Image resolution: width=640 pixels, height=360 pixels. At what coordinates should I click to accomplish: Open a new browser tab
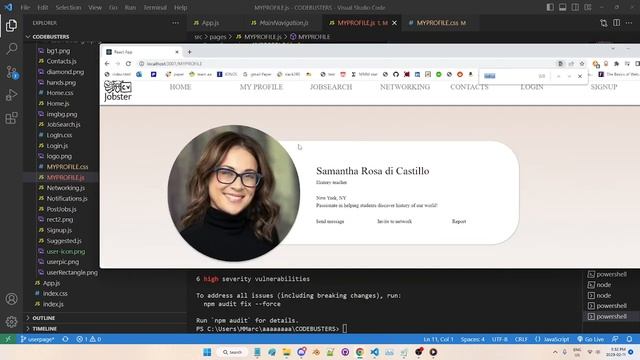pyautogui.click(x=189, y=52)
